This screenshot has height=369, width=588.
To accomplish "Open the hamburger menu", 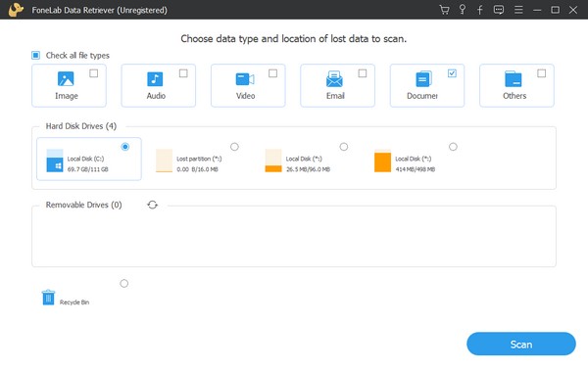I will click(x=518, y=10).
